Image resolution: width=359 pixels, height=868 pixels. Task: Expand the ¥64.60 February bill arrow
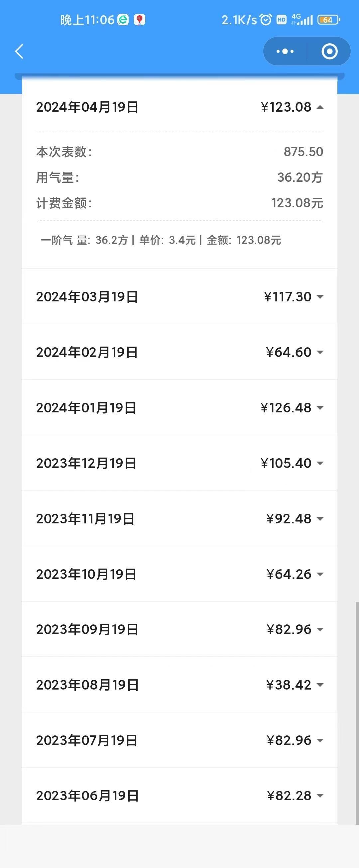(320, 353)
